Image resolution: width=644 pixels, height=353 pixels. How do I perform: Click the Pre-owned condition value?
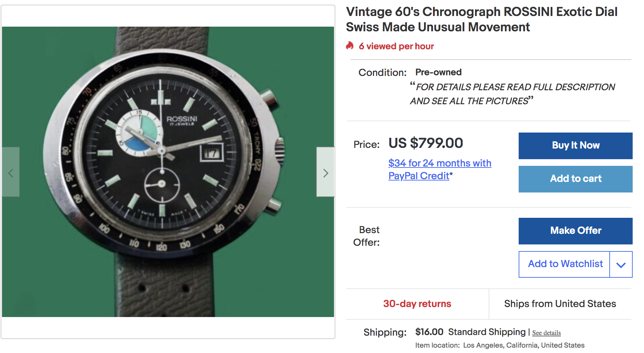(x=438, y=72)
